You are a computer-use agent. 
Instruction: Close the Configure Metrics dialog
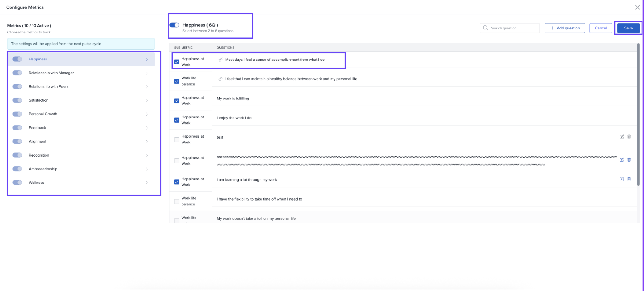tap(637, 7)
